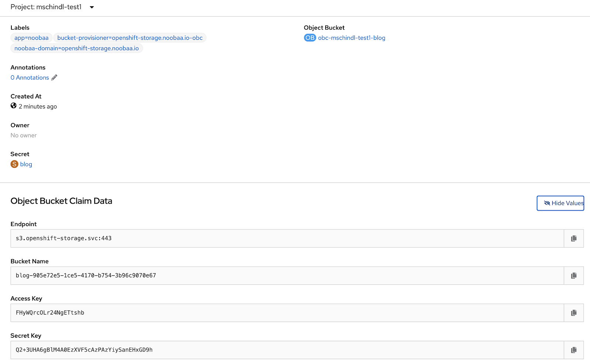Copy the Access Key value

[x=573, y=313]
